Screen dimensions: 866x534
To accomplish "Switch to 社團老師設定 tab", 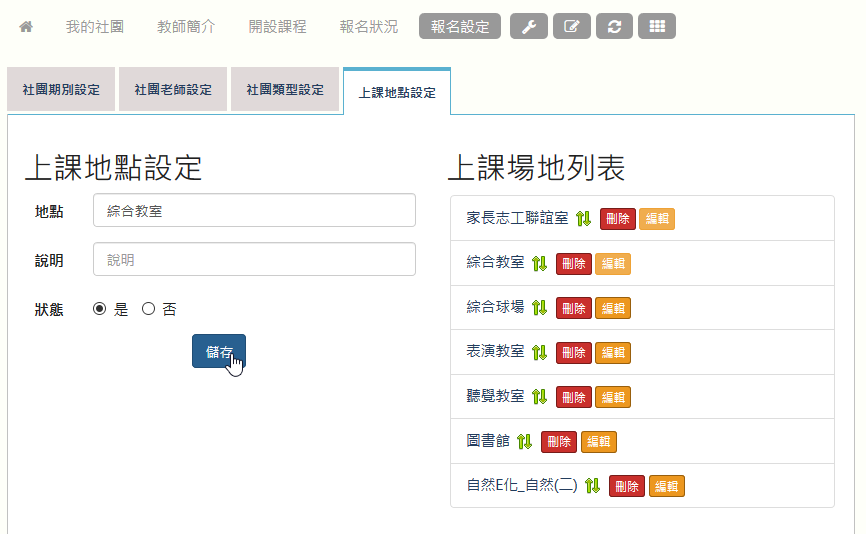I will (173, 90).
